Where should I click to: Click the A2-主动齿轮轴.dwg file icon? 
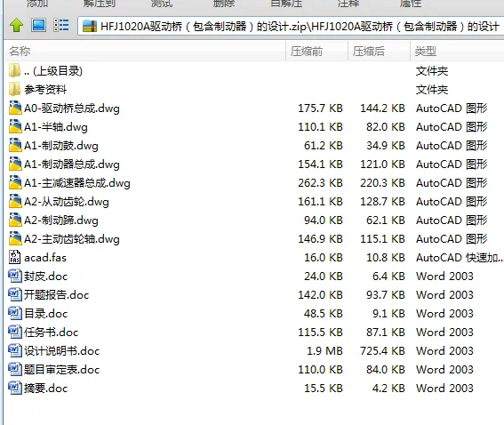[15, 238]
